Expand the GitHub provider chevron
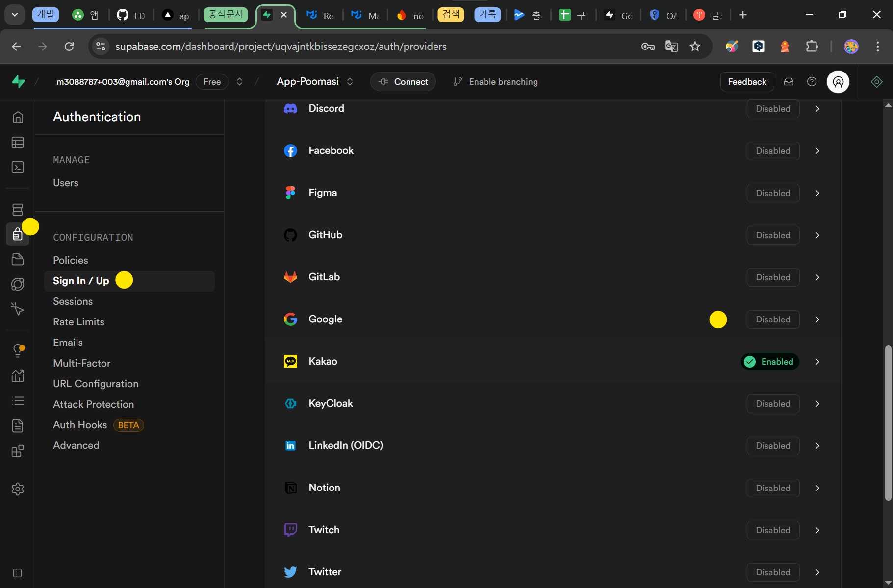This screenshot has height=588, width=893. (x=817, y=235)
